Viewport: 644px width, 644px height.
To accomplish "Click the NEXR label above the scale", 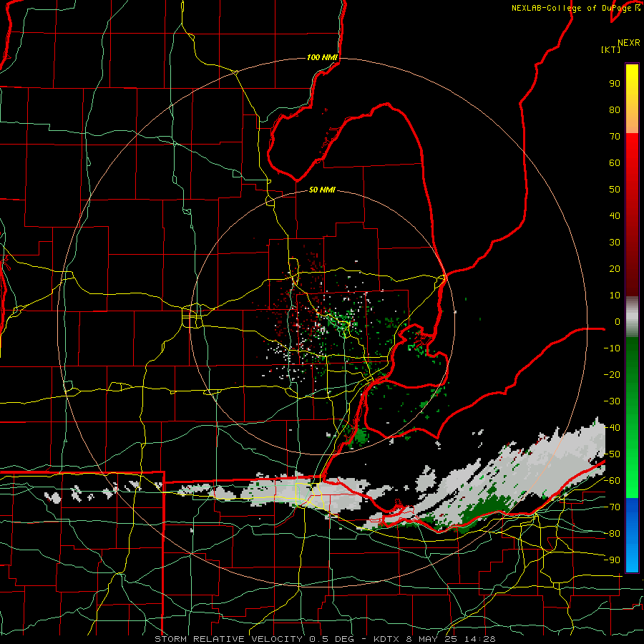I will (x=628, y=43).
